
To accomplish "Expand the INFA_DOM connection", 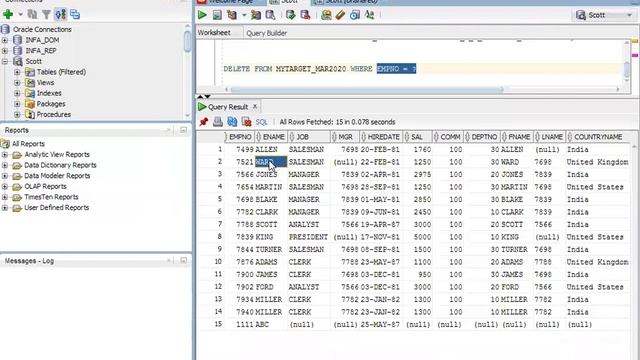I will coord(5,40).
